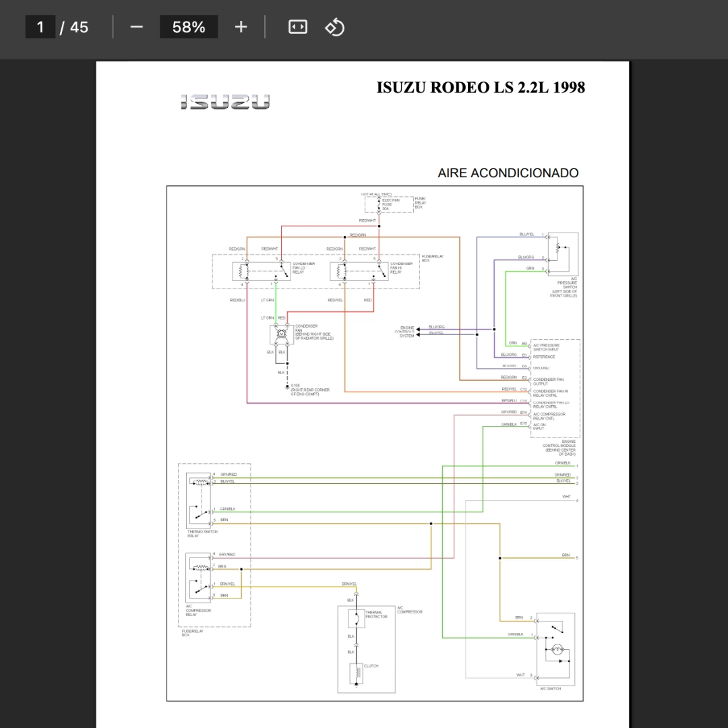Click the 'G105' ground label
This screenshot has height=728, width=728.
coord(295,386)
